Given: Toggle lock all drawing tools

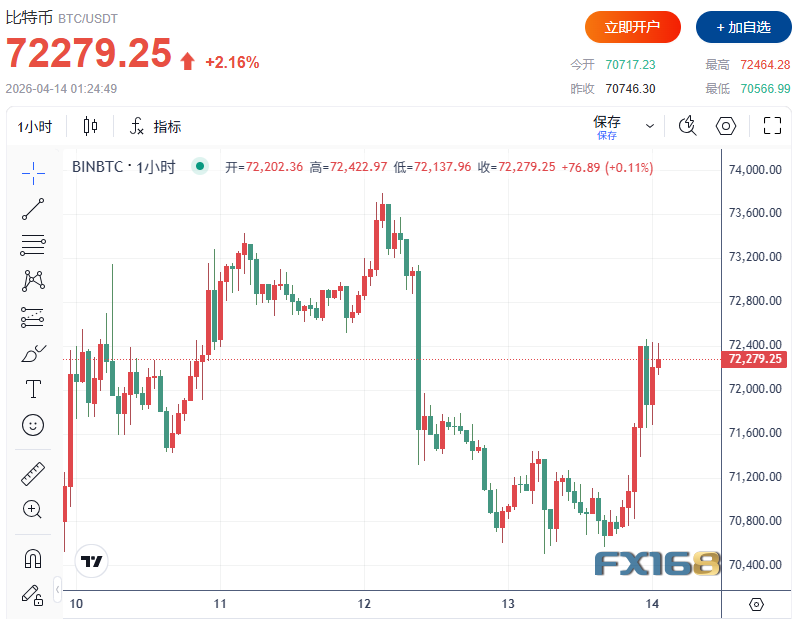Looking at the screenshot, I should [33, 594].
